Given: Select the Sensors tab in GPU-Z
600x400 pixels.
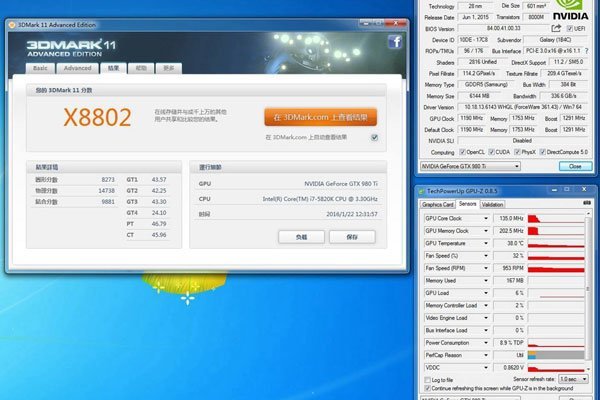Looking at the screenshot, I should coord(467,204).
